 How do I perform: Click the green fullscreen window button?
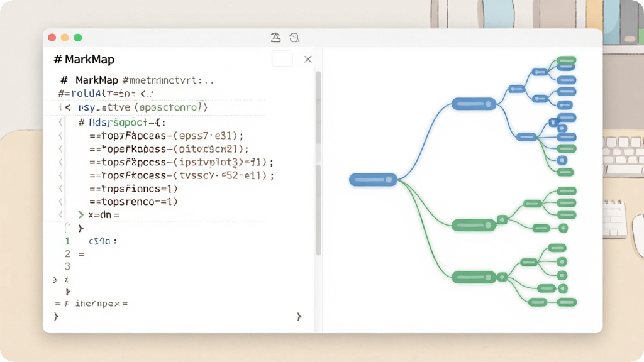coord(77,38)
